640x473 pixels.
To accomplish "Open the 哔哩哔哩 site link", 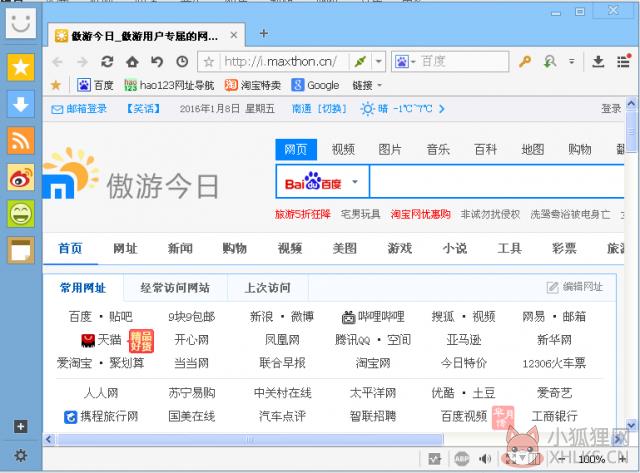I will 373,317.
